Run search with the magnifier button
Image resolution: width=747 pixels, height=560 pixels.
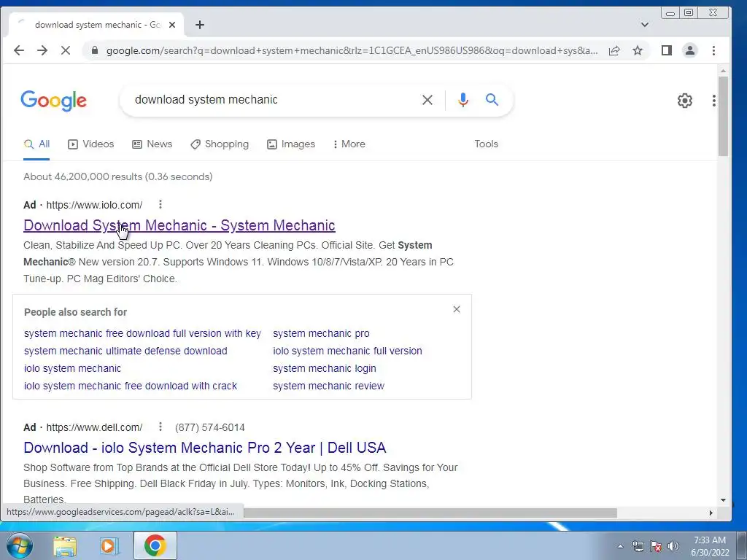492,99
